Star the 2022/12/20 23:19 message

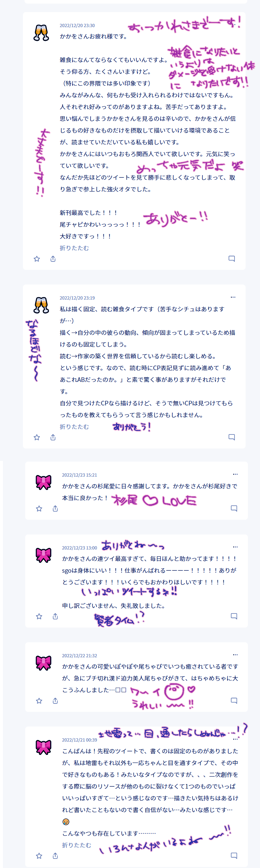37,437
